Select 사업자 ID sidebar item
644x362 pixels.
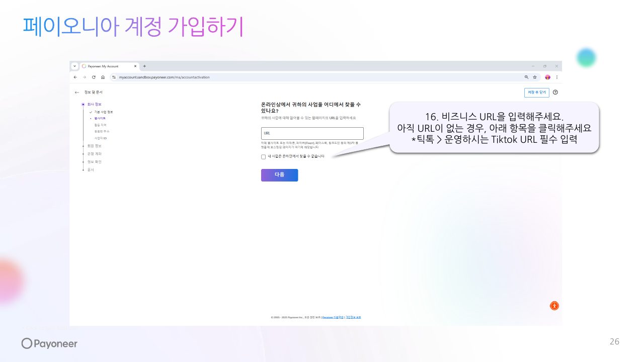tap(101, 138)
